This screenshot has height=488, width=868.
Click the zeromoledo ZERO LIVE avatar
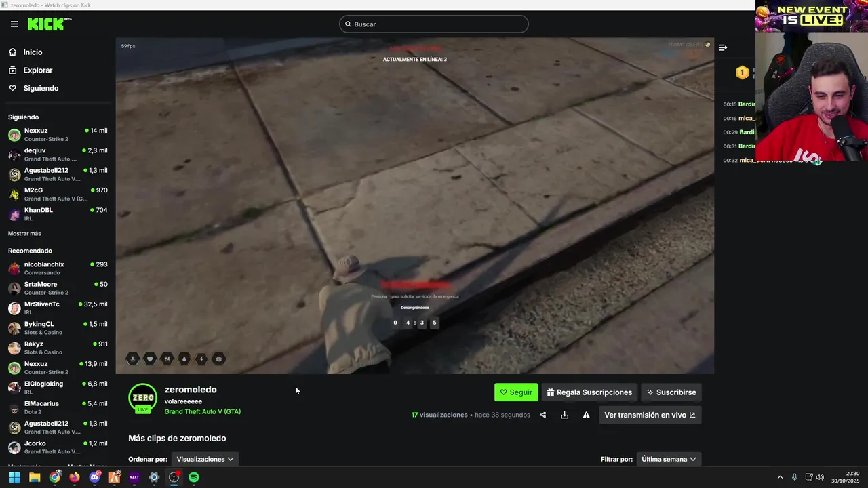(x=143, y=399)
